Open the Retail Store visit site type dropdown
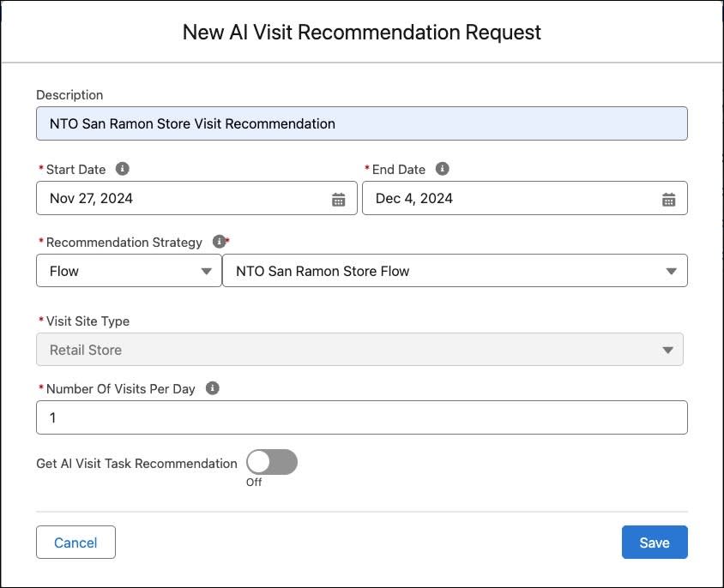 click(x=359, y=350)
